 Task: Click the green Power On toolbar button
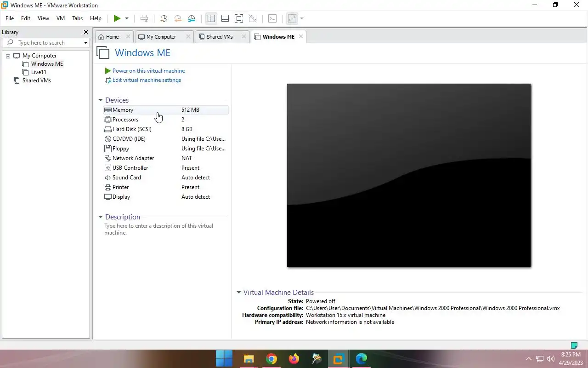pyautogui.click(x=117, y=18)
